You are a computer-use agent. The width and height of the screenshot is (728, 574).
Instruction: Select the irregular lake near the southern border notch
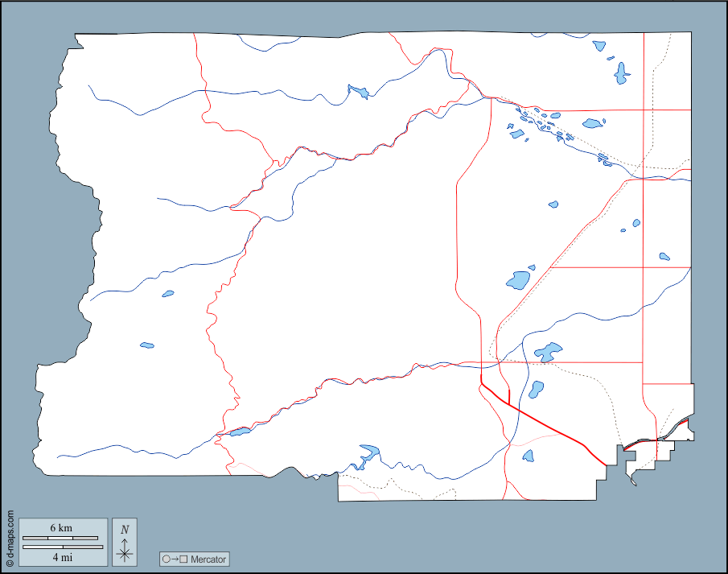pos(368,453)
